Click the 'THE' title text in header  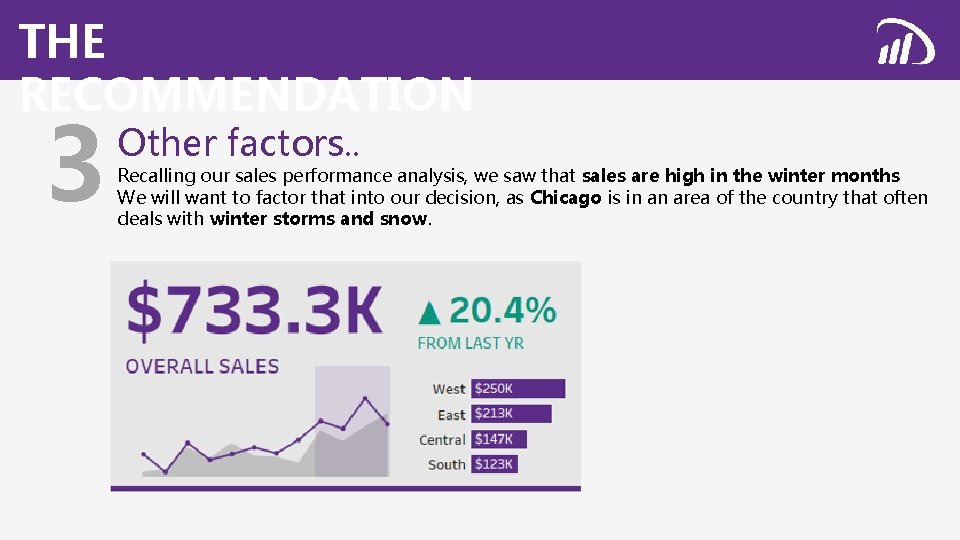point(62,42)
